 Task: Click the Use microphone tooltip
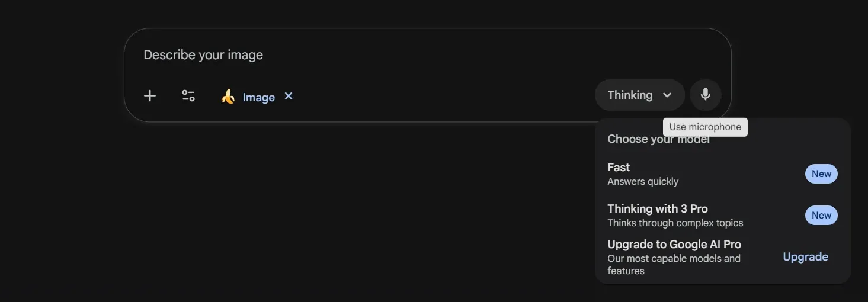[x=705, y=127]
